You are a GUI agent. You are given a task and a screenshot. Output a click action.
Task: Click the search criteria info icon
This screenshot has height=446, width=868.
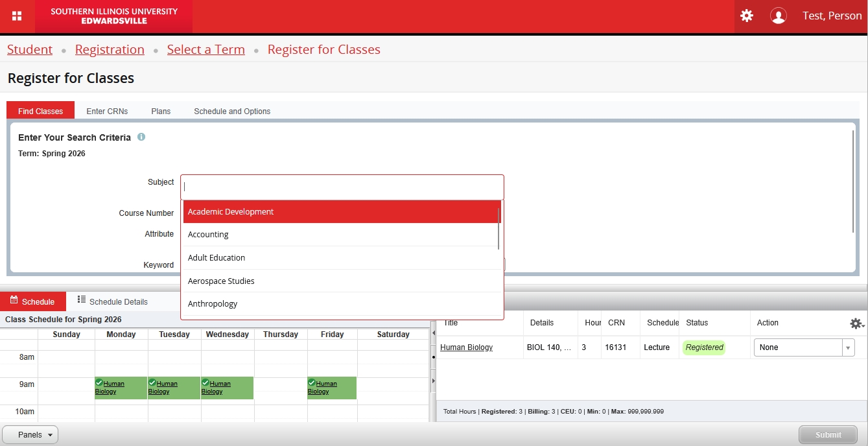tap(141, 137)
